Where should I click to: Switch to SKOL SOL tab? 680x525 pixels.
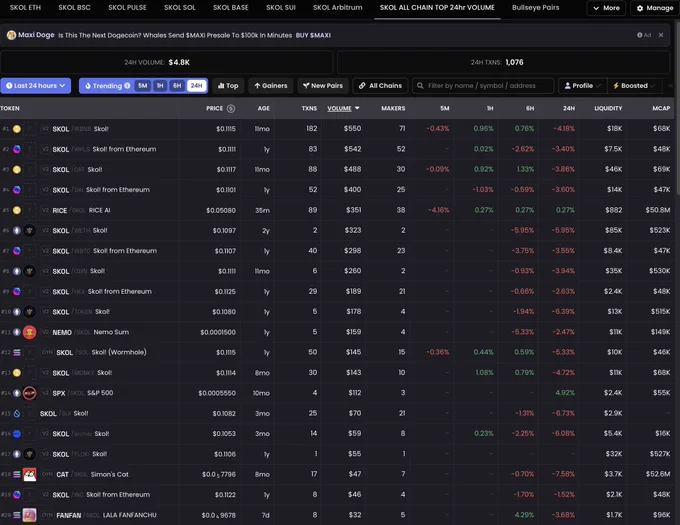[180, 8]
